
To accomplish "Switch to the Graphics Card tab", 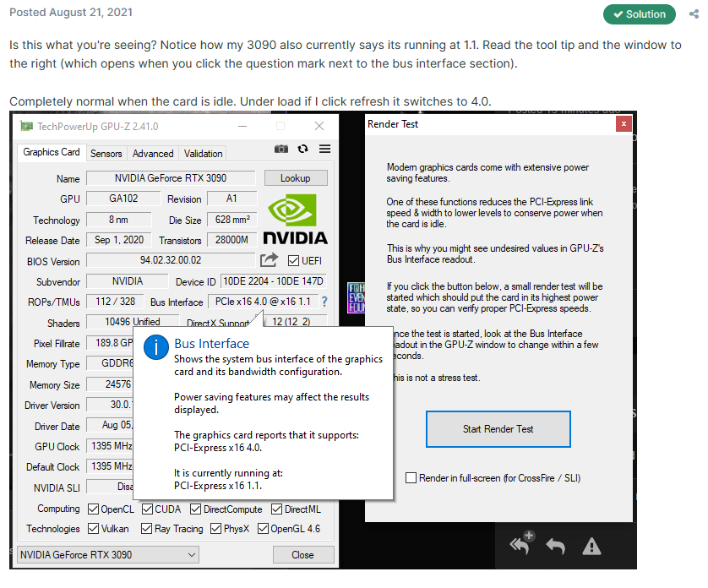I will (x=52, y=152).
